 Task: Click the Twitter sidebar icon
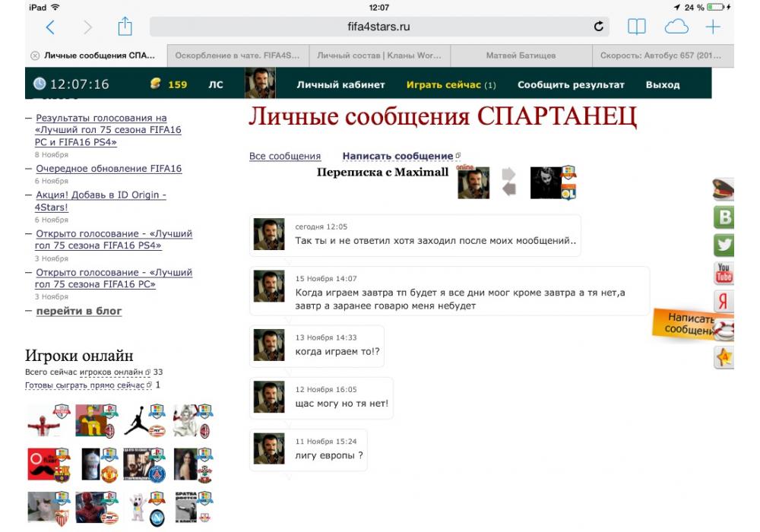coord(724,245)
